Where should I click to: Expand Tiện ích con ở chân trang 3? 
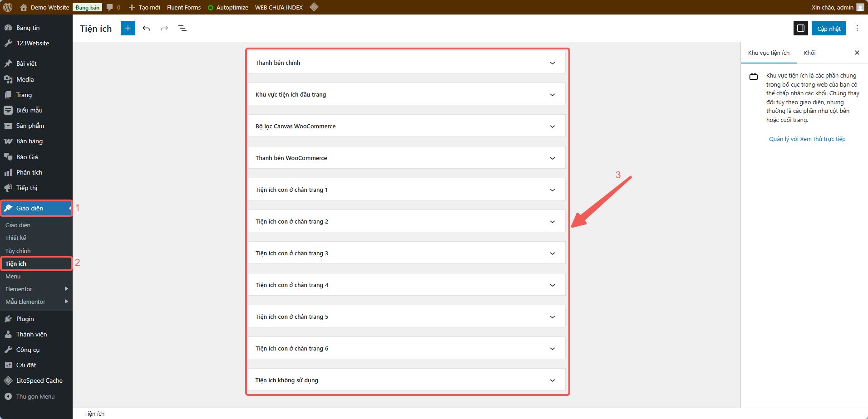pyautogui.click(x=552, y=253)
